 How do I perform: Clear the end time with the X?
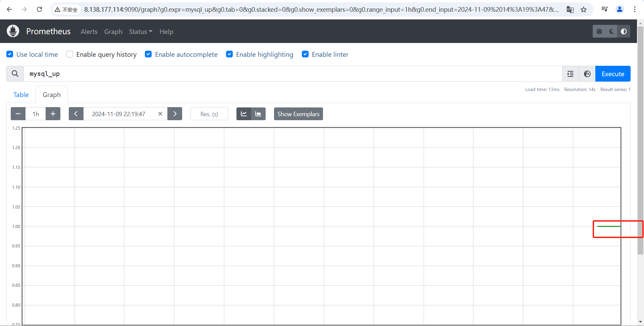click(x=160, y=114)
